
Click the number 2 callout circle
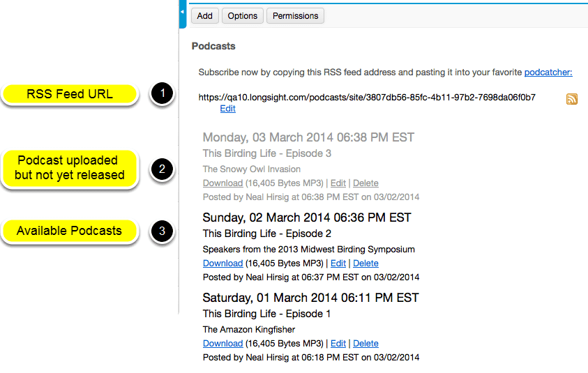[162, 169]
